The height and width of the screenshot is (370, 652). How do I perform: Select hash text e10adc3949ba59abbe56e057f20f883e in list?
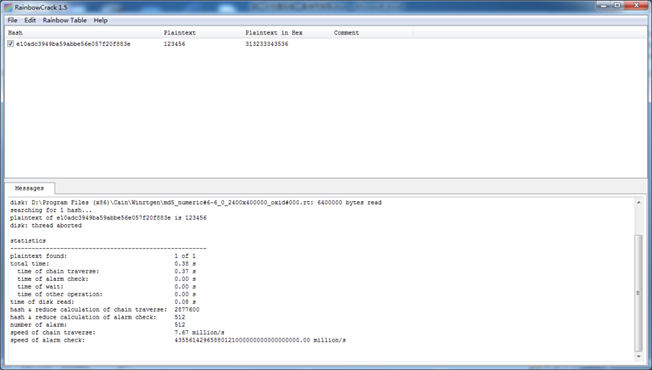click(73, 44)
